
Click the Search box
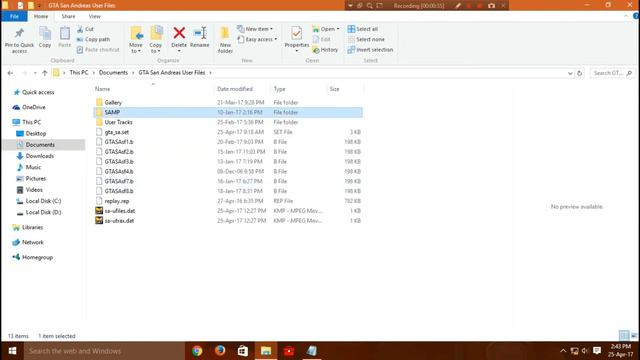[x=612, y=73]
